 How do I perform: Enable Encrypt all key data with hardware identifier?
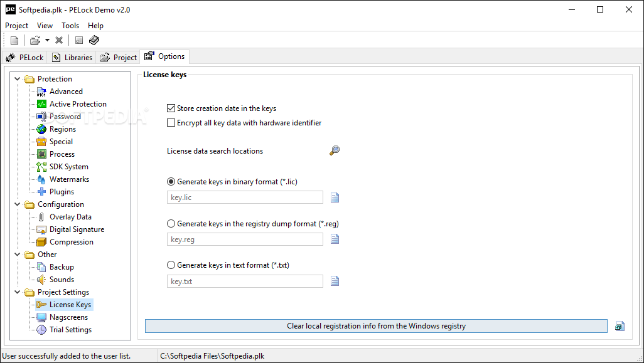click(171, 123)
